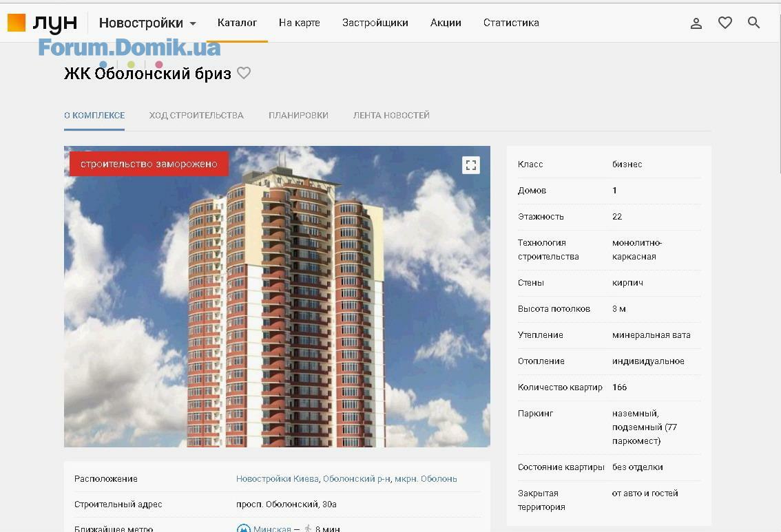Click the индивидуальное heating value

click(x=648, y=361)
